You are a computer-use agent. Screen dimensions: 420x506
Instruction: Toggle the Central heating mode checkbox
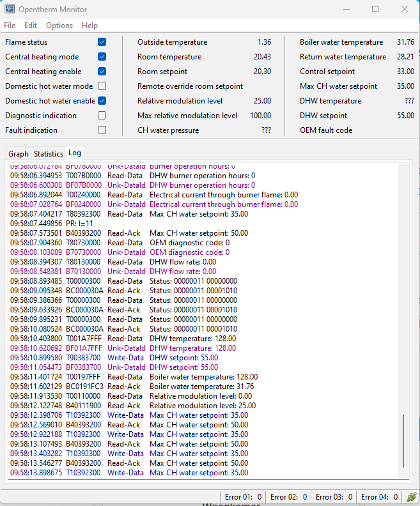coord(102,57)
